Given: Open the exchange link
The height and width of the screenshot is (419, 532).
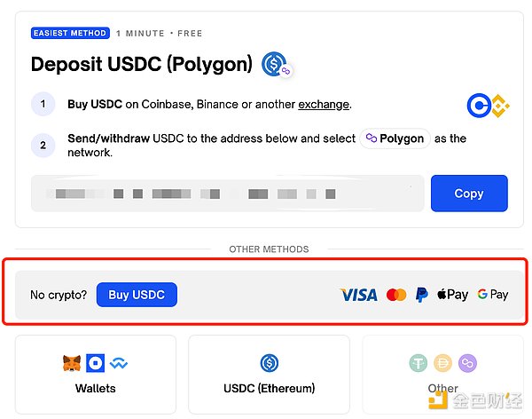Looking at the screenshot, I should pyautogui.click(x=324, y=105).
